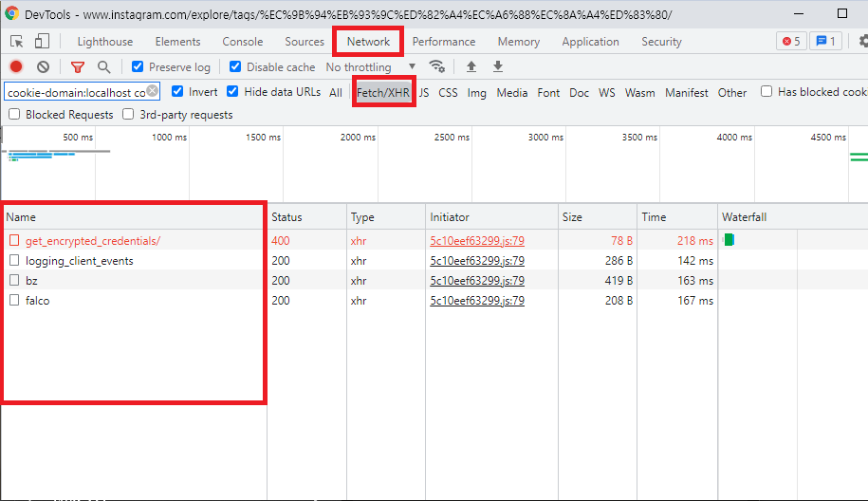Stop recording network log
Image resolution: width=868 pixels, height=501 pixels.
coord(16,67)
